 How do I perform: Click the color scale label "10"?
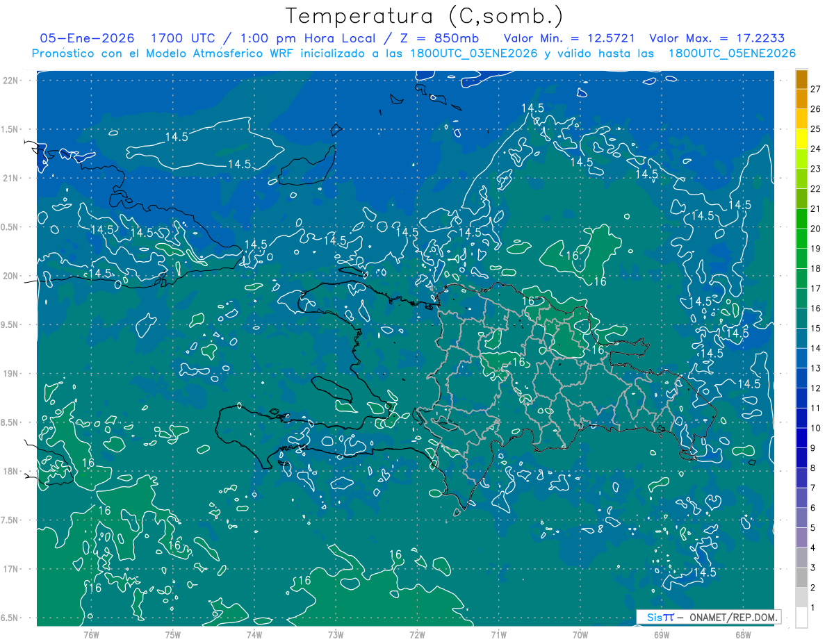(x=816, y=428)
